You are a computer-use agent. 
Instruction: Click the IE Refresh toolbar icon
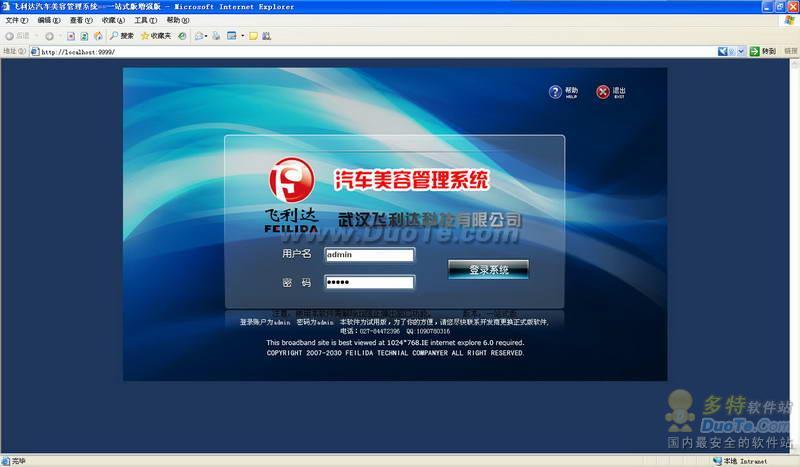84,36
